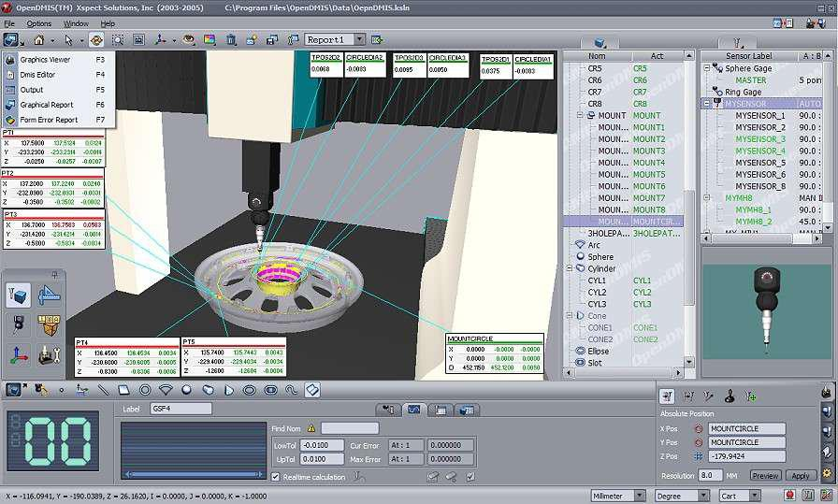Toggle the eye visibility icon in toolbar
Screen dimensions: 838x504
coord(188,40)
